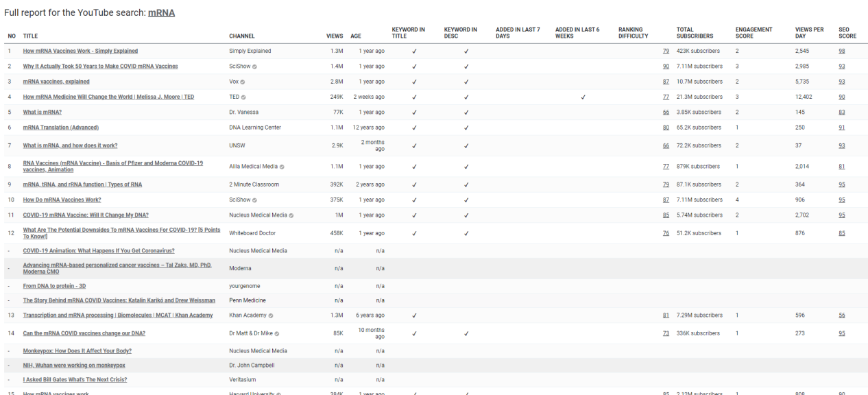Open 'From DNA to protein - 3D' link
Image resolution: width=868 pixels, height=395 pixels.
coord(54,286)
